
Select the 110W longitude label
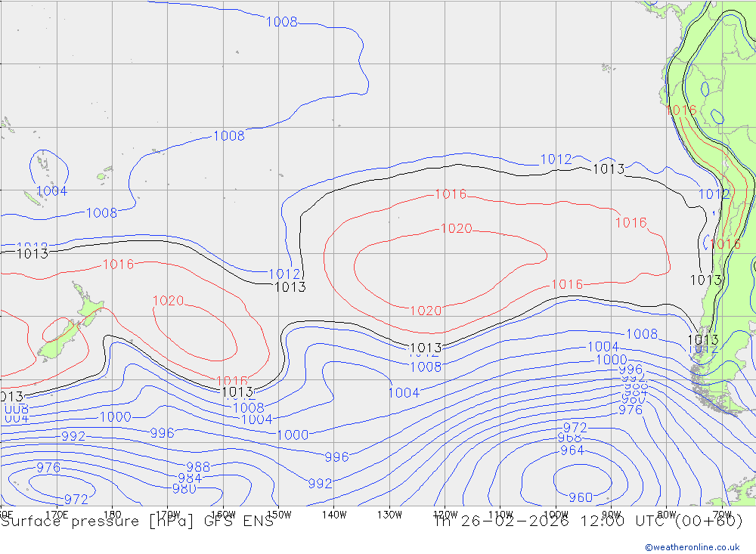[500, 515]
